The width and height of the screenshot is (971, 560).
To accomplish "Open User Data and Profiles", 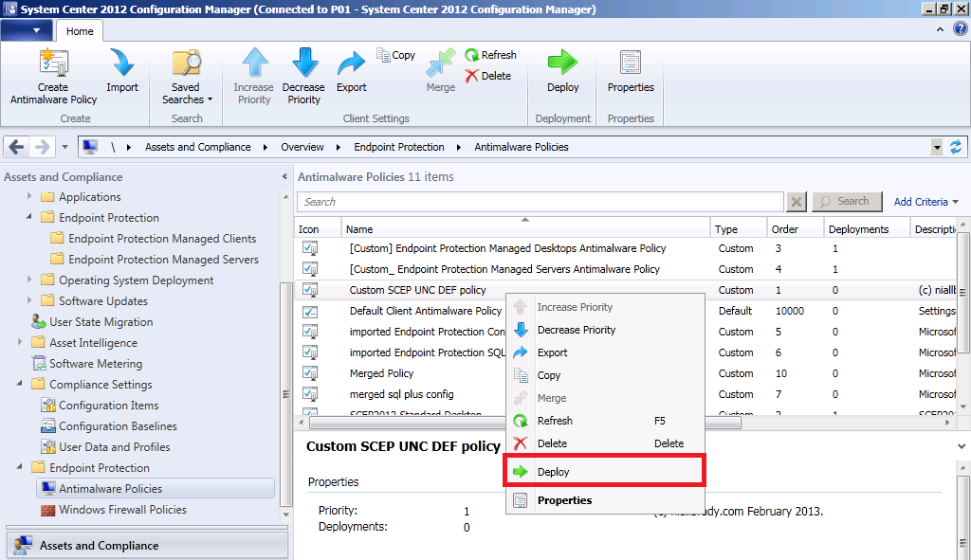I will [x=105, y=446].
